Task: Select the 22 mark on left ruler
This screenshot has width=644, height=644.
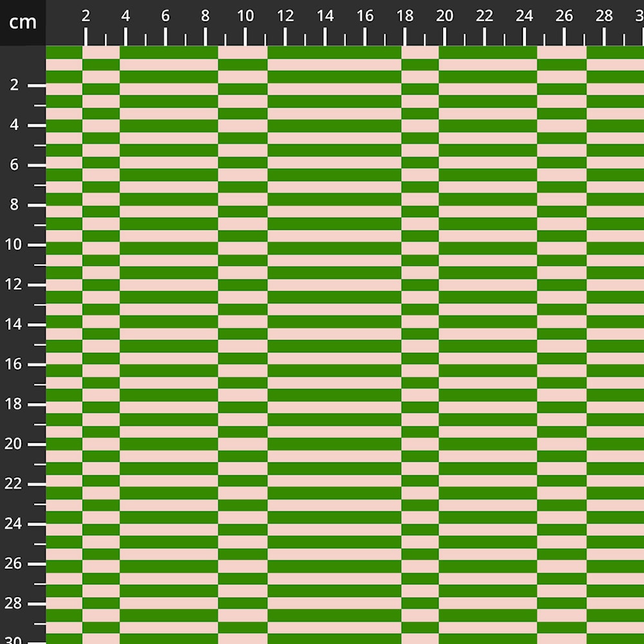Action: [x=15, y=484]
